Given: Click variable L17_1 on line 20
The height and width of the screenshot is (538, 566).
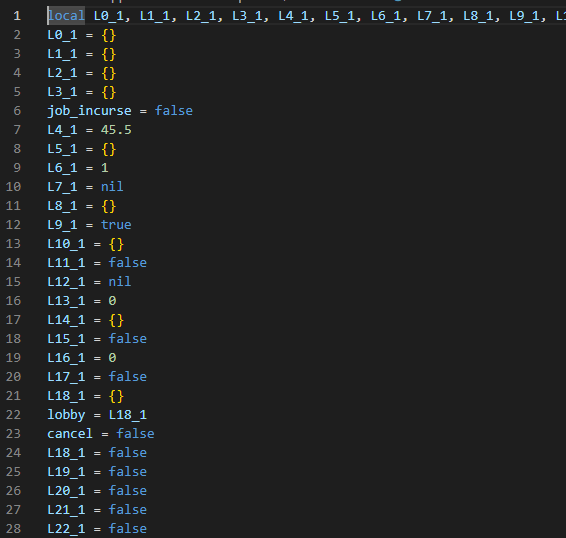Looking at the screenshot, I should coord(66,377).
